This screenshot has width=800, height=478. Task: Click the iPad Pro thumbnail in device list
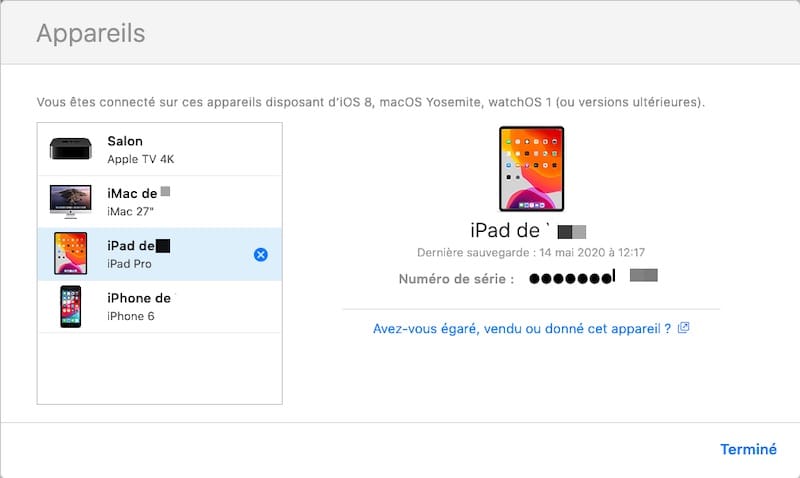click(x=69, y=254)
